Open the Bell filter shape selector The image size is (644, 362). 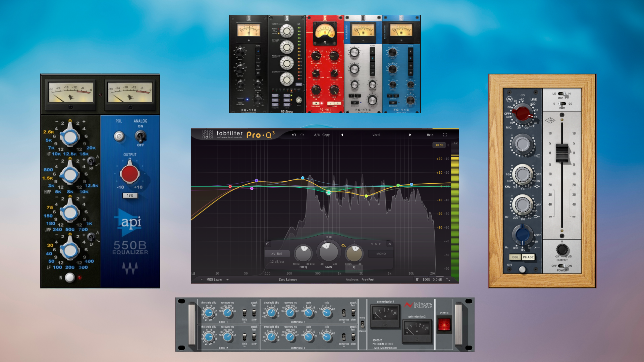277,254
